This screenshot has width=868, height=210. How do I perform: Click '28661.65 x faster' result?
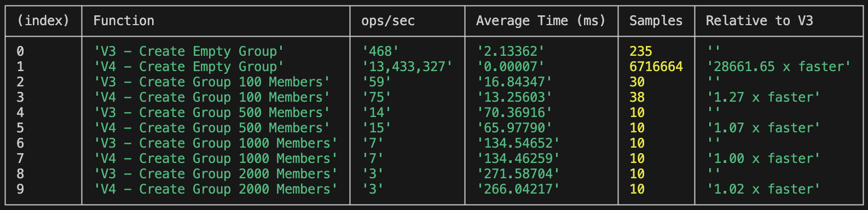point(779,67)
